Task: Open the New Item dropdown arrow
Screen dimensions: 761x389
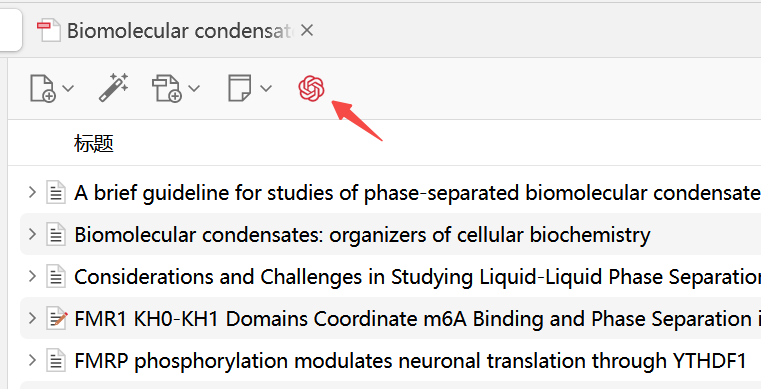Action: (x=68, y=88)
